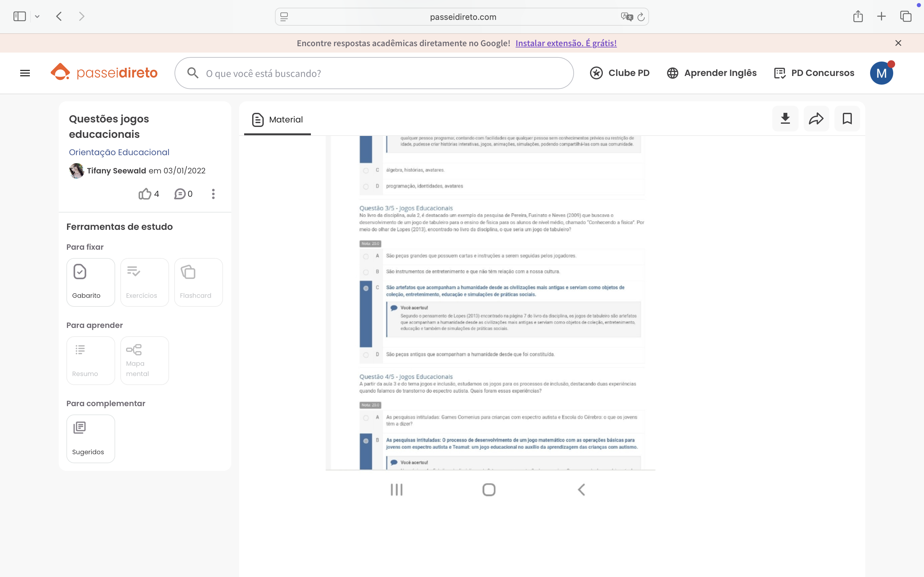Open the Orientação Educacional link

point(119,152)
